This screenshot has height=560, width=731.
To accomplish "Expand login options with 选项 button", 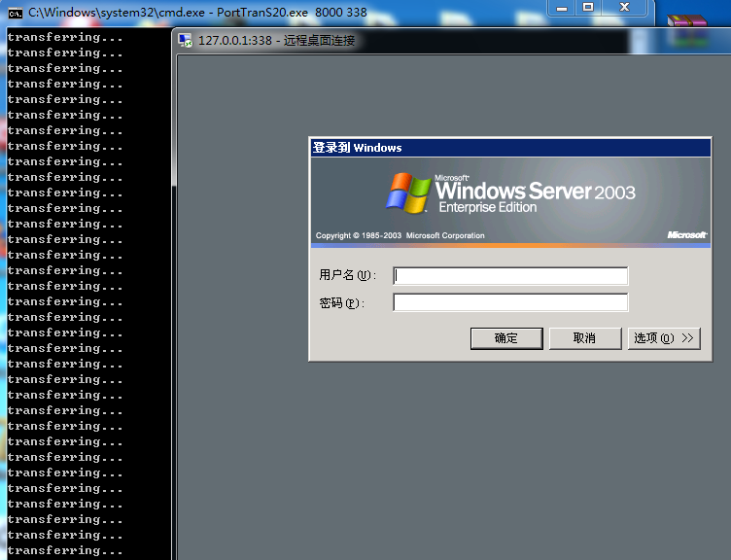I will click(x=664, y=338).
